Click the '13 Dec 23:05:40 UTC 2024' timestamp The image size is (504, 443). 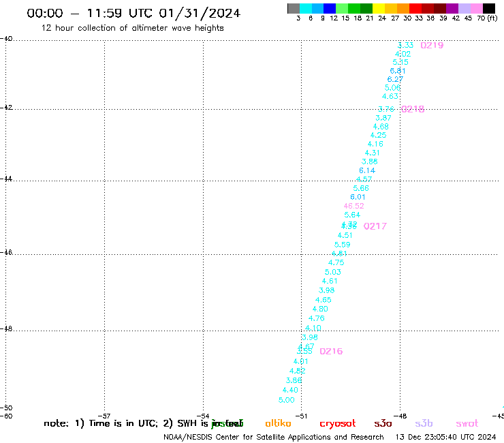tap(445, 437)
